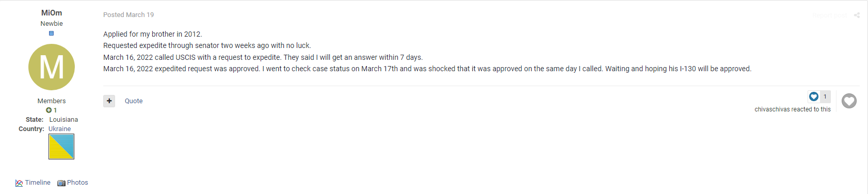This screenshot has height=194, width=868.
Task: Open the share post icon
Action: point(857,15)
